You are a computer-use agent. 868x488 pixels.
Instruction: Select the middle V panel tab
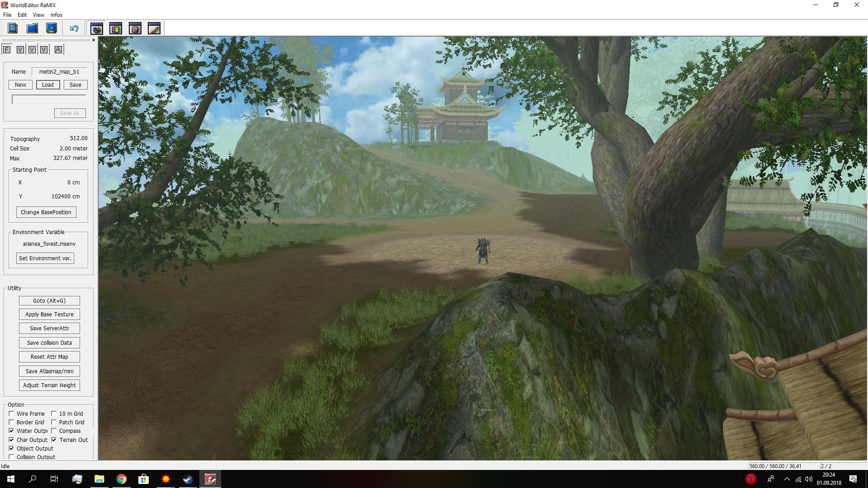32,50
